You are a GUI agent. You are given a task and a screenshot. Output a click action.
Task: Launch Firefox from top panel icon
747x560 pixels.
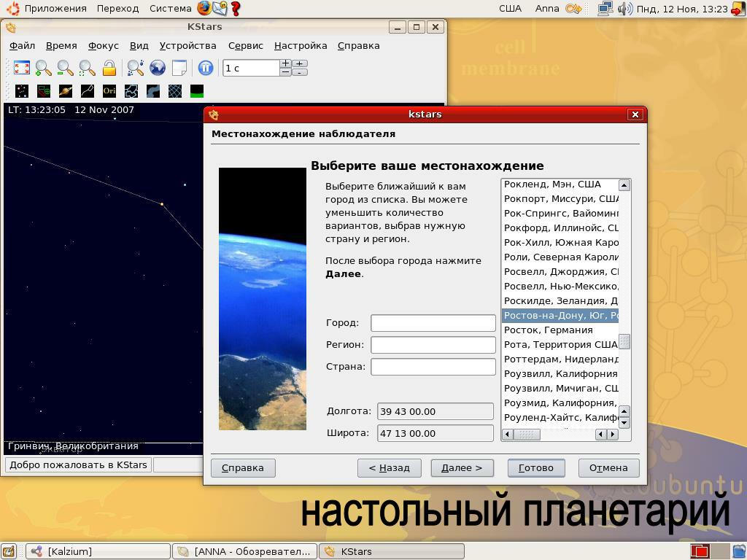[x=204, y=8]
